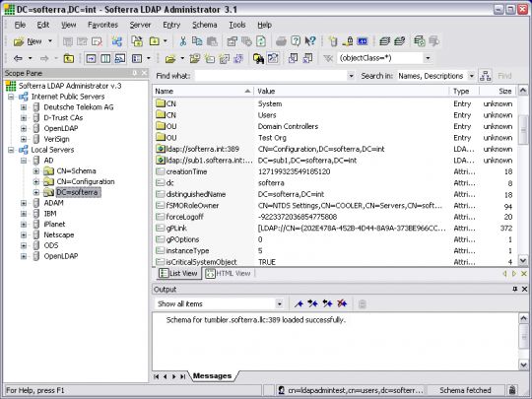The image size is (532, 399).
Task: Click inside the (objectClass=*) filter field
Action: click(x=380, y=58)
